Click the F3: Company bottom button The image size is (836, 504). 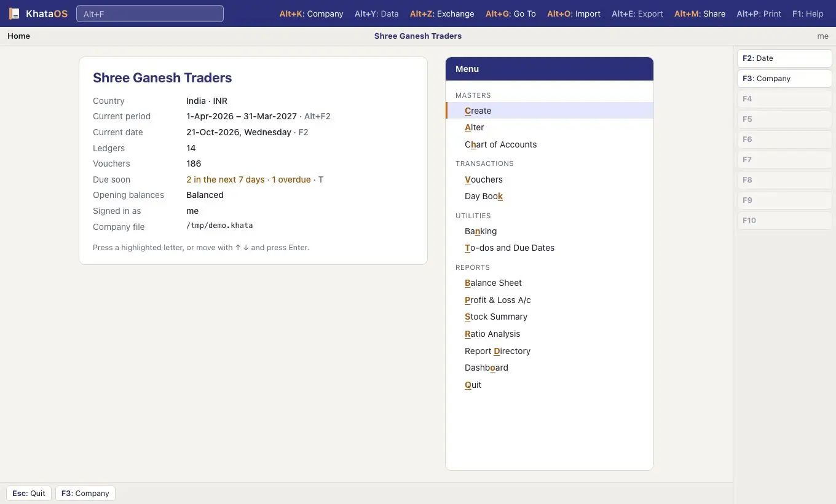[85, 494]
